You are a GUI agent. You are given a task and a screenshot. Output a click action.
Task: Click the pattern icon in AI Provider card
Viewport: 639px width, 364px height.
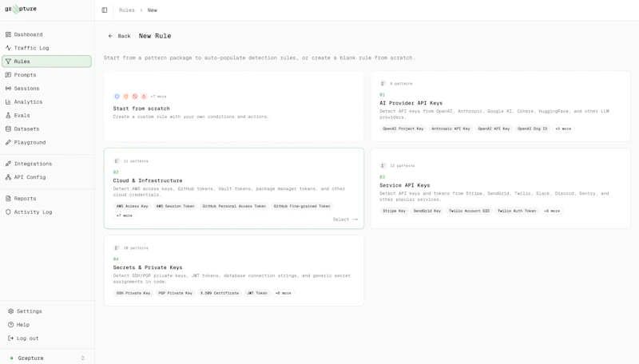click(383, 84)
